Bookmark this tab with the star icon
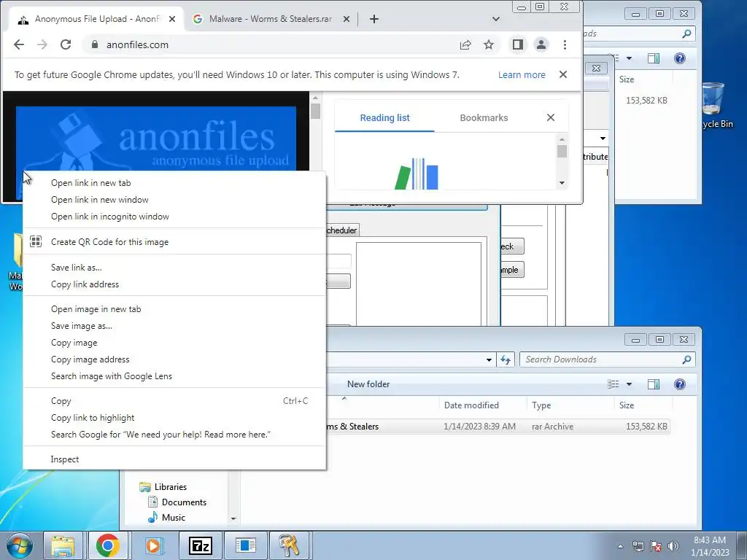 (489, 44)
